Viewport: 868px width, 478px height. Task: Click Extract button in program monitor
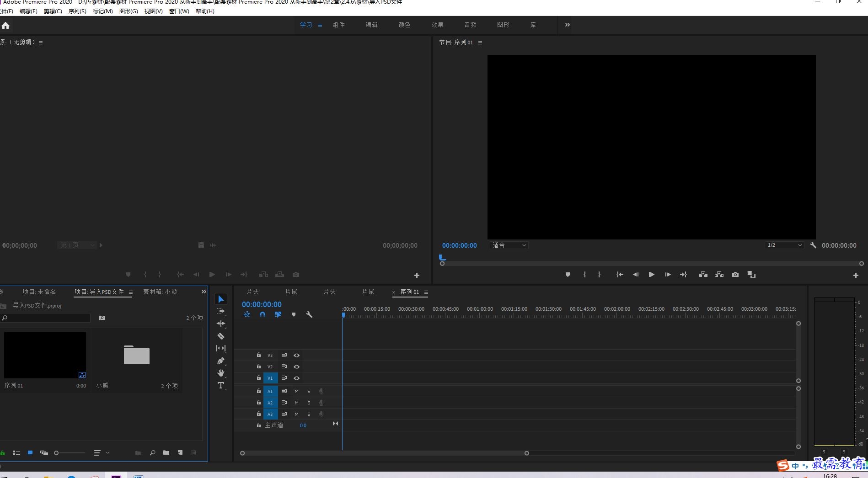[719, 275]
